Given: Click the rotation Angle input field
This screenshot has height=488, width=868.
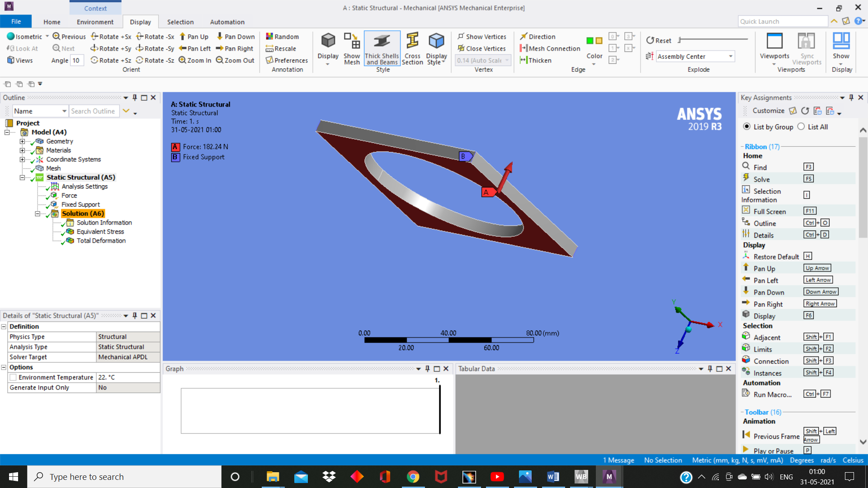Looking at the screenshot, I should click(x=76, y=61).
